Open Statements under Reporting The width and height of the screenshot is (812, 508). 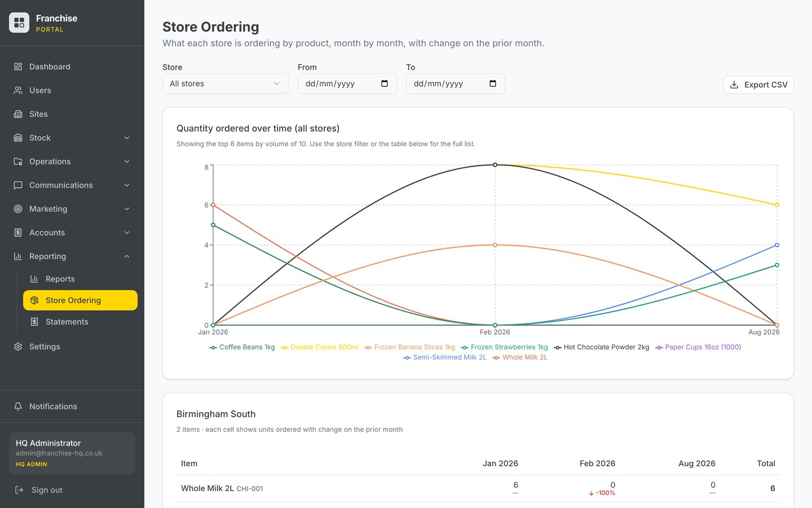point(80,322)
